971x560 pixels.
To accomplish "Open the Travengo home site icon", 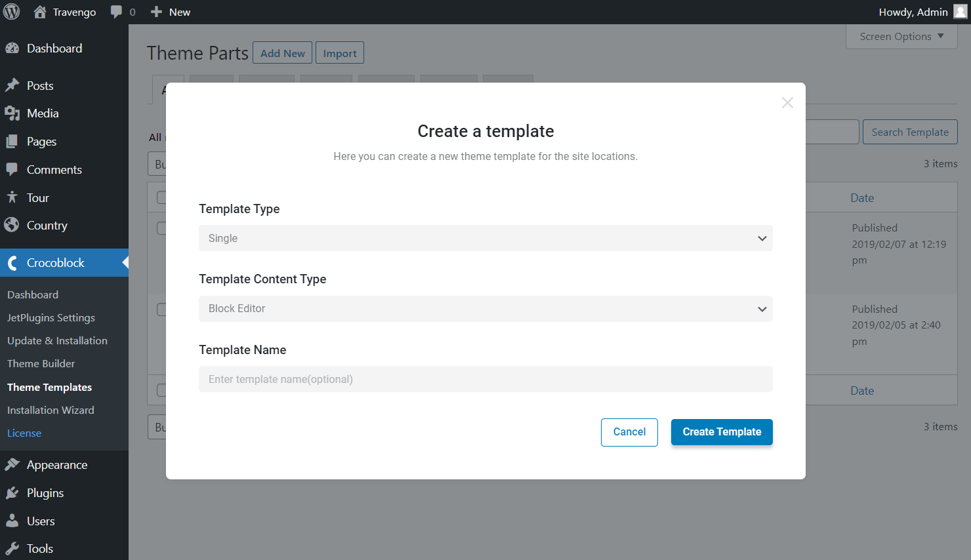I will (40, 12).
